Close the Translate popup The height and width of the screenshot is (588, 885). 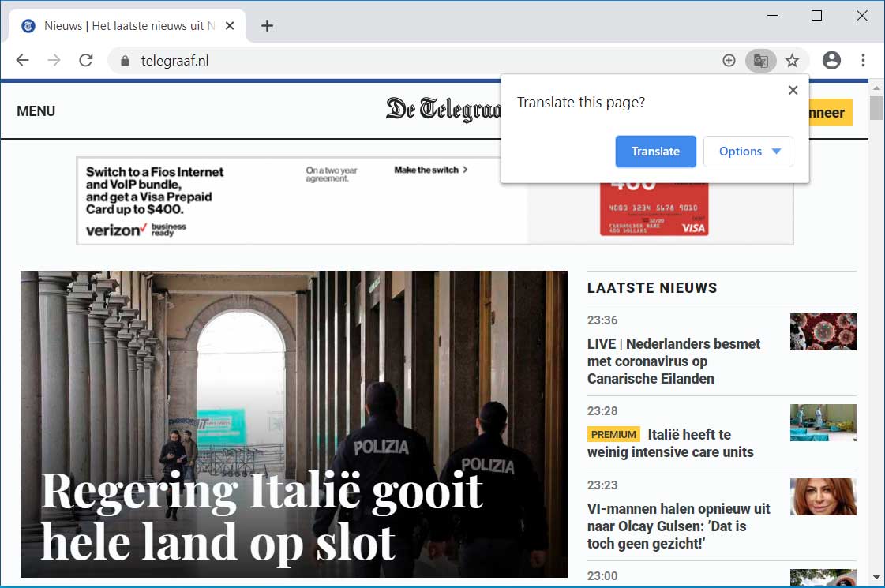point(793,91)
